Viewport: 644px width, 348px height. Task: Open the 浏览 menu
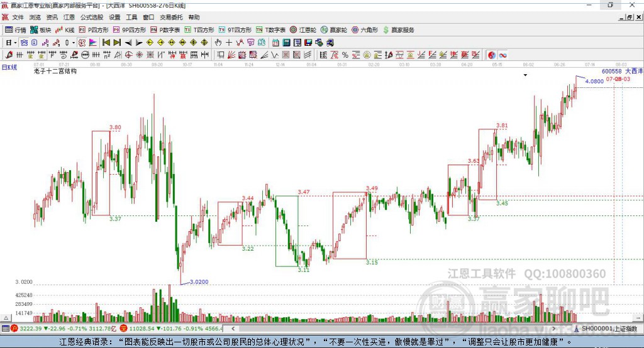[x=35, y=17]
